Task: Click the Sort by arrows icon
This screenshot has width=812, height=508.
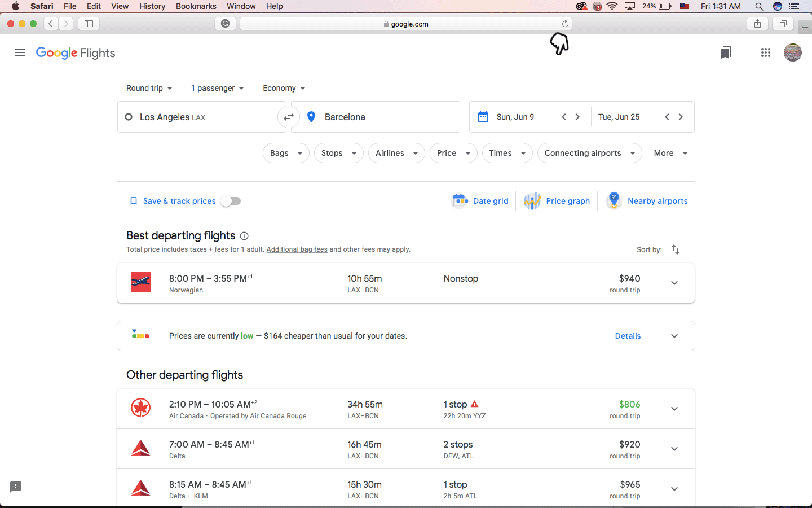Action: point(676,249)
